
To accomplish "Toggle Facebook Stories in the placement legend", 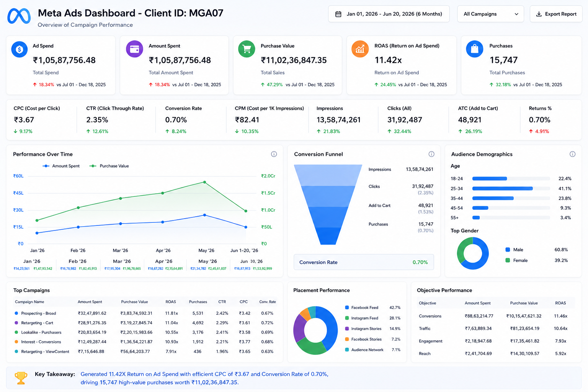I will coord(363,339).
